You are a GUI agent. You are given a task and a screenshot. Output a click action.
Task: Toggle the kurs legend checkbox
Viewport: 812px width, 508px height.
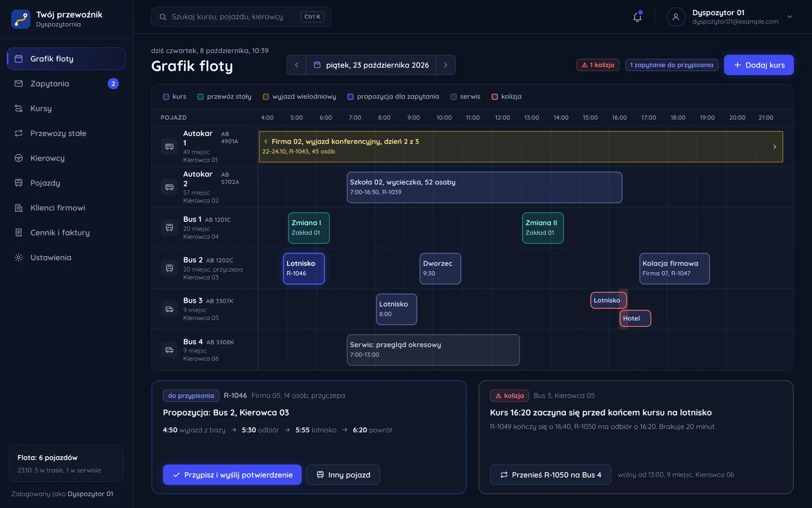[166, 97]
